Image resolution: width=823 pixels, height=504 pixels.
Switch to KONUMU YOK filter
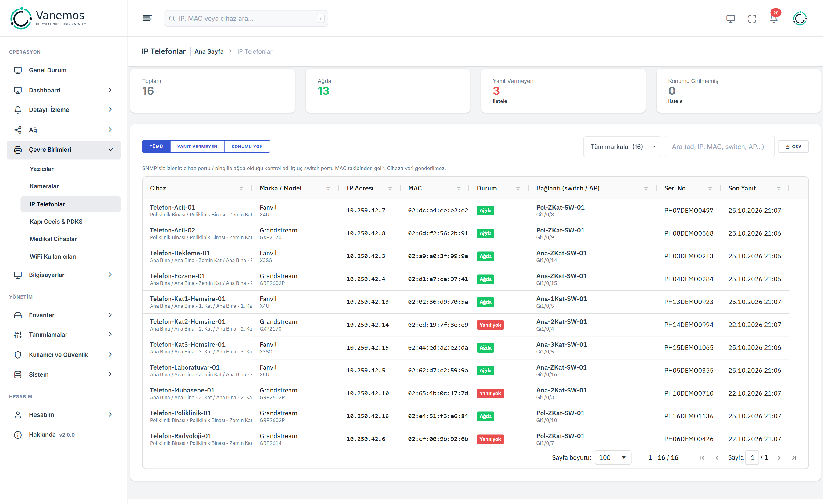pos(247,146)
